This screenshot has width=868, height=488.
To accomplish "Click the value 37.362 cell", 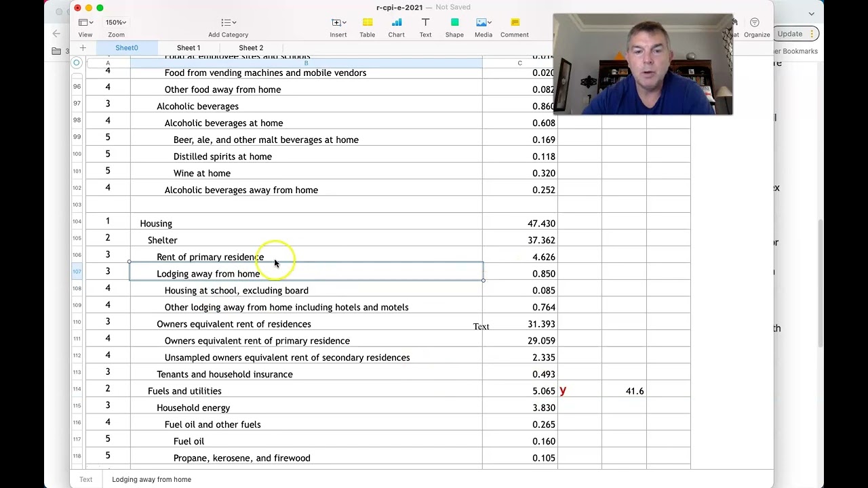I will coord(520,240).
